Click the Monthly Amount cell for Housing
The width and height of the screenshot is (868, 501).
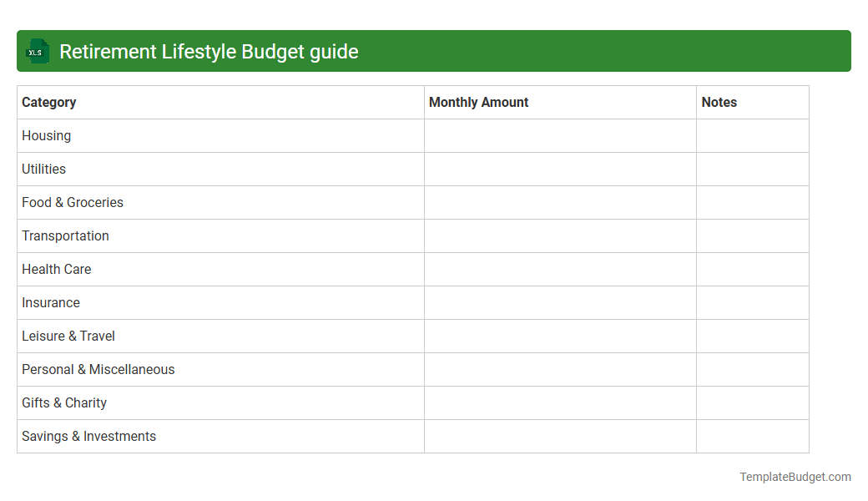[560, 135]
